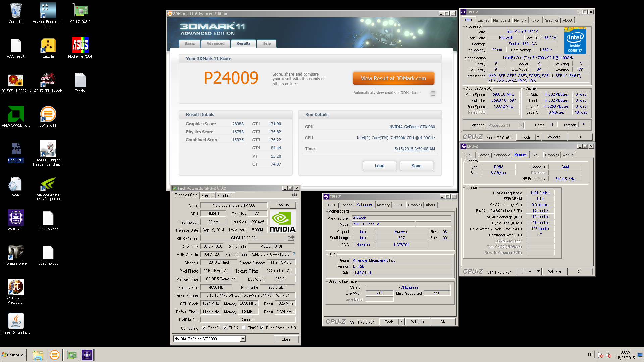Screen dimensions: 644x362
Task: Expand Tools dropdown in CPU-Z Mainboard window
Action: pos(401,322)
